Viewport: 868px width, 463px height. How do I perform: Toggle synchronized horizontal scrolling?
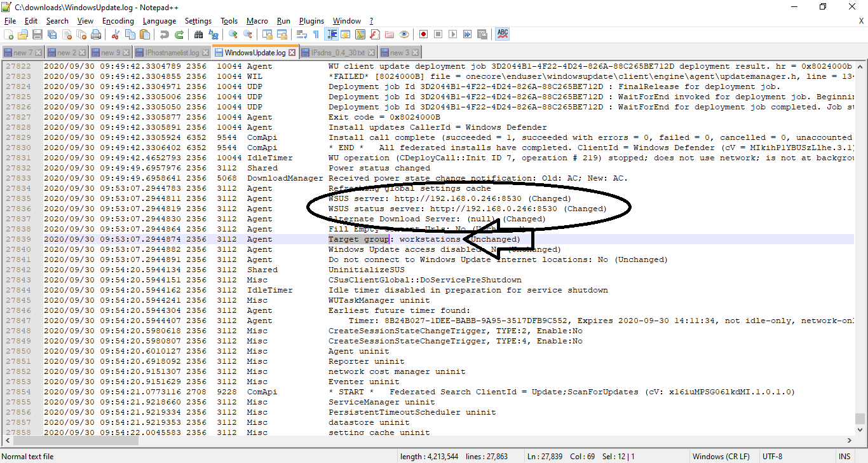(x=282, y=34)
